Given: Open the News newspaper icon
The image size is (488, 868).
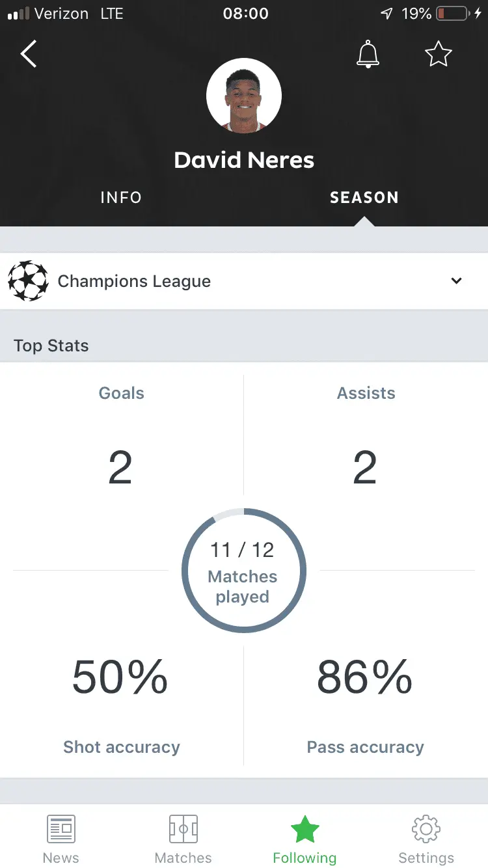Looking at the screenshot, I should [61, 829].
